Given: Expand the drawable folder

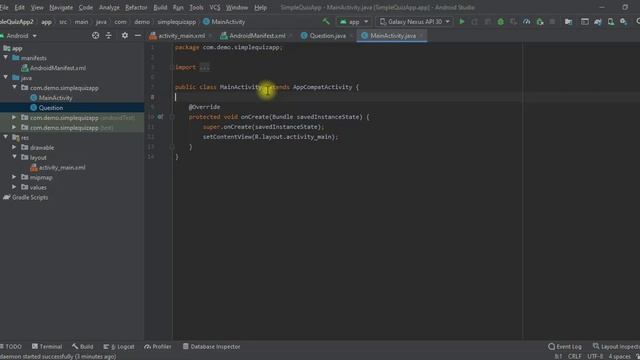Looking at the screenshot, I should click(x=15, y=147).
